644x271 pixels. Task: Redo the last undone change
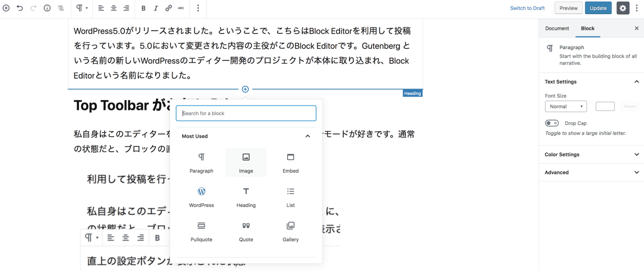33,8
